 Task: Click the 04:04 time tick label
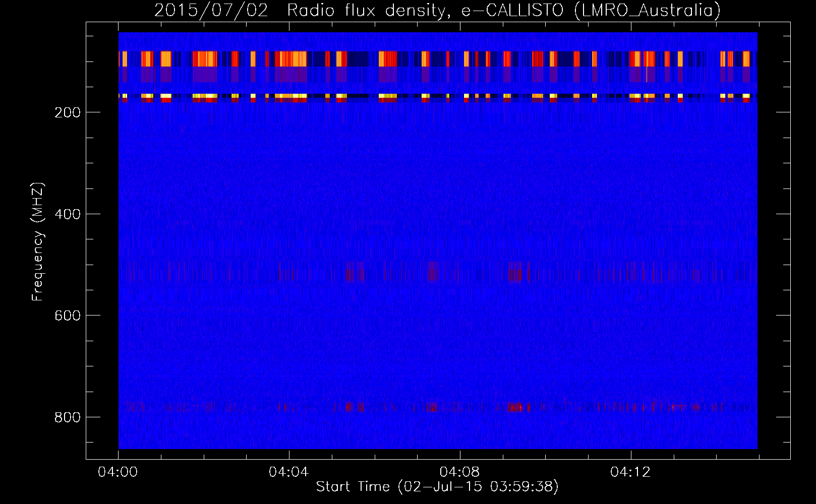(289, 472)
